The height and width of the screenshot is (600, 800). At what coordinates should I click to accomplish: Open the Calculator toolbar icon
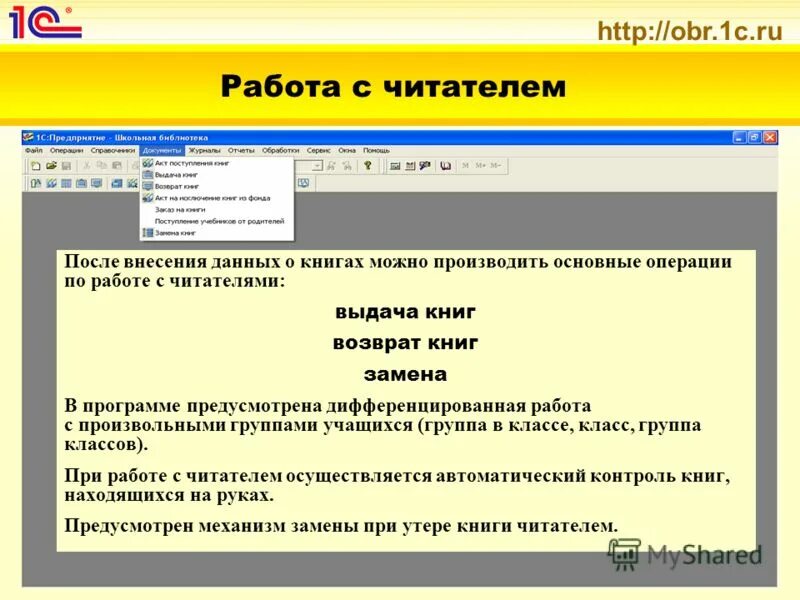(x=395, y=166)
